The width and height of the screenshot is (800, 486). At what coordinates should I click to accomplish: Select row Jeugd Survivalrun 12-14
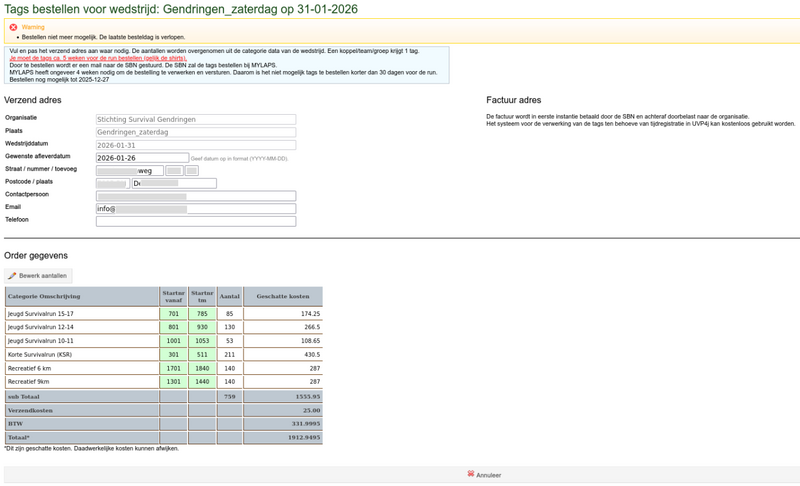pyautogui.click(x=164, y=327)
